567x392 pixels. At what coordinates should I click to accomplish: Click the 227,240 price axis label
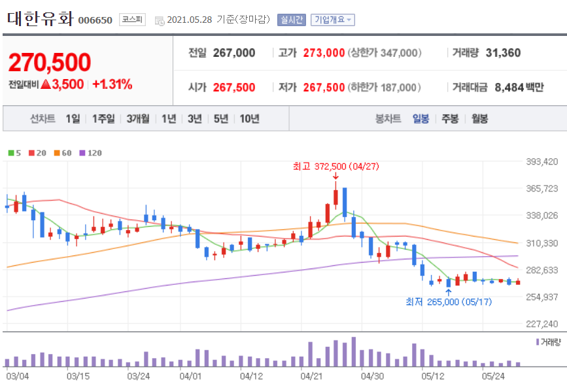click(541, 324)
